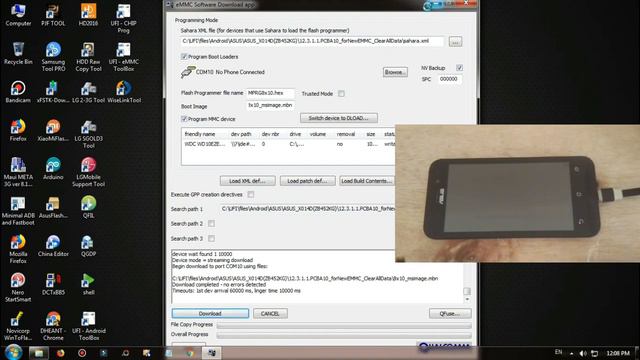
Task: Launch Minimal ADB and Fastboot
Action: (x=18, y=211)
